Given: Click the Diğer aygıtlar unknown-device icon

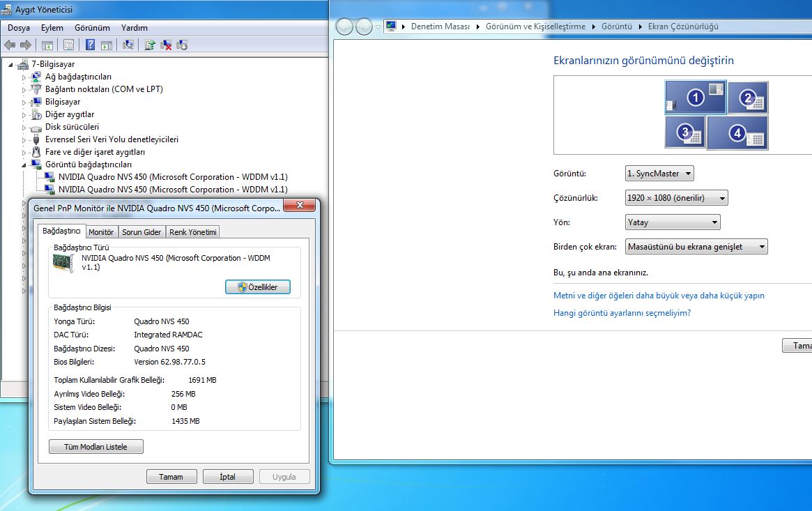Looking at the screenshot, I should pos(36,114).
